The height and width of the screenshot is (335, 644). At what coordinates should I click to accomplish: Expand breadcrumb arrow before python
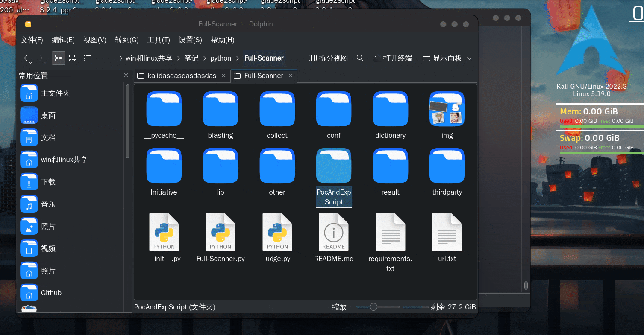[205, 58]
